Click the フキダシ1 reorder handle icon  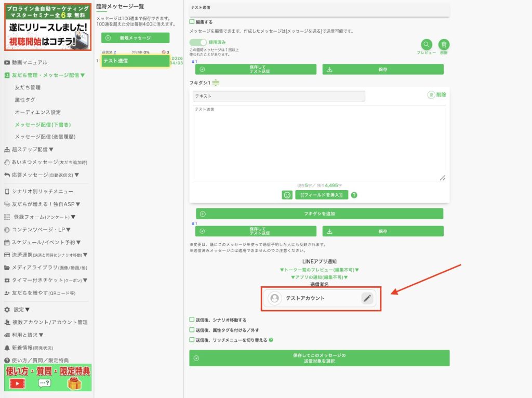click(x=216, y=83)
